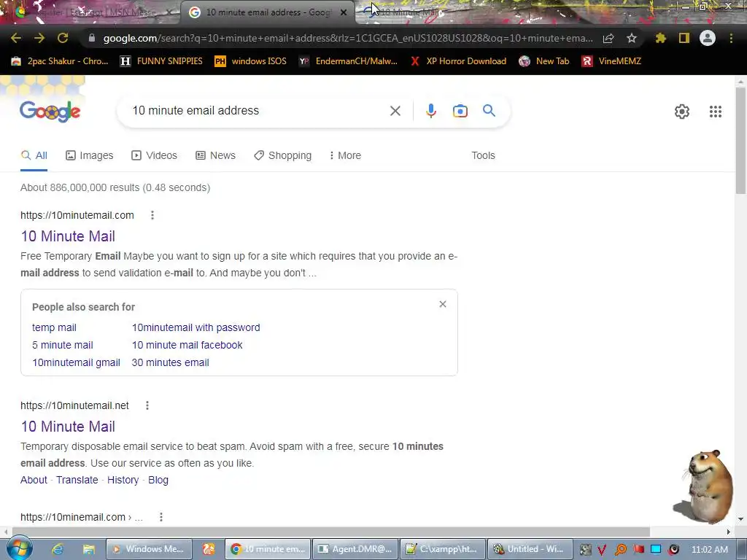
Task: Open the Chrome side panel
Action: point(684,38)
